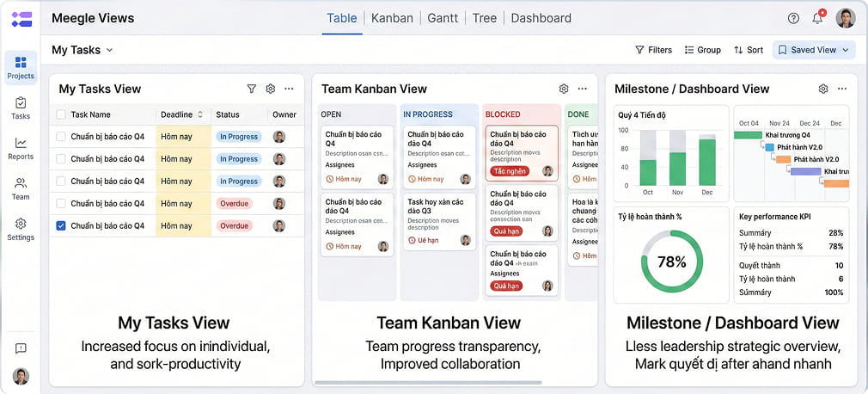This screenshot has width=868, height=394.
Task: Uncheck the checked last task row
Action: point(61,226)
